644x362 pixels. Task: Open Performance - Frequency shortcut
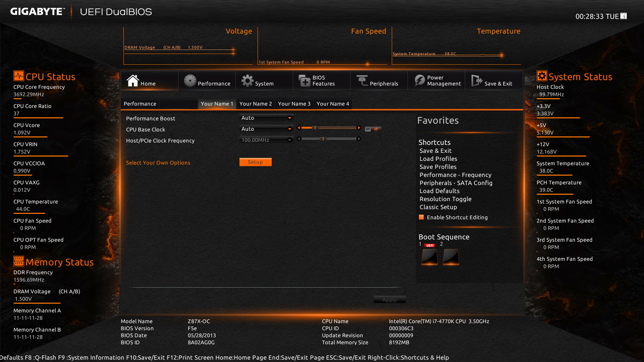pos(455,175)
